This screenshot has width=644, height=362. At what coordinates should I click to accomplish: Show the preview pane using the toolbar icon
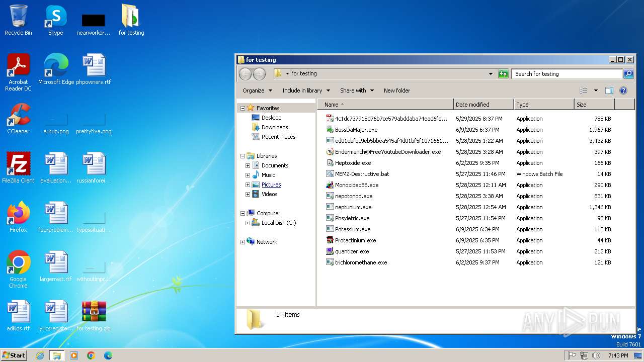609,90
